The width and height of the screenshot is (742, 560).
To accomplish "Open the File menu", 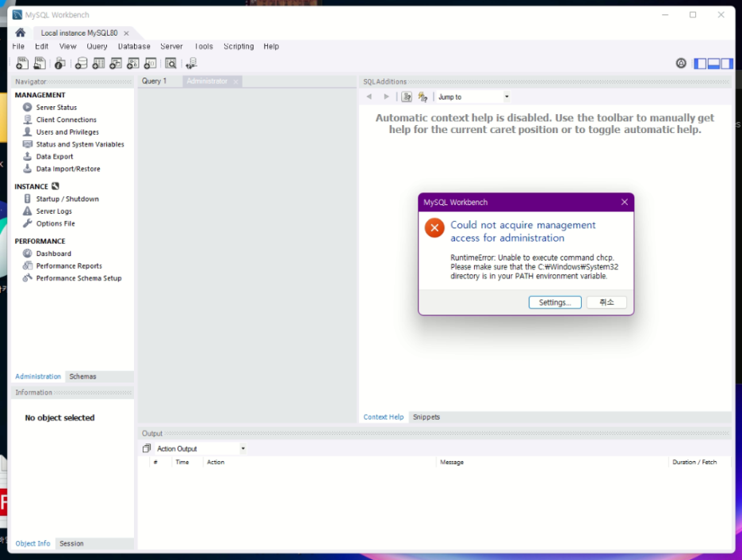I will [x=18, y=47].
